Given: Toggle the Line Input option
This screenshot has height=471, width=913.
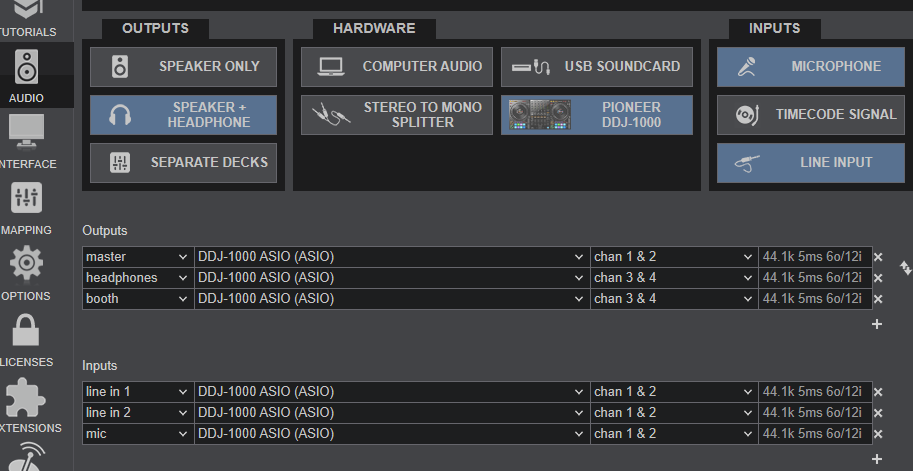Looking at the screenshot, I should tap(811, 162).
